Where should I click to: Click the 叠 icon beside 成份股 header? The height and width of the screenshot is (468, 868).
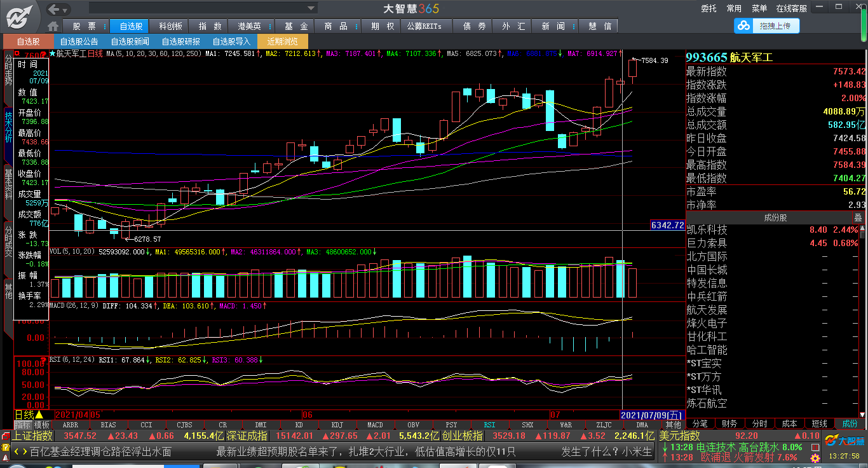coord(858,217)
